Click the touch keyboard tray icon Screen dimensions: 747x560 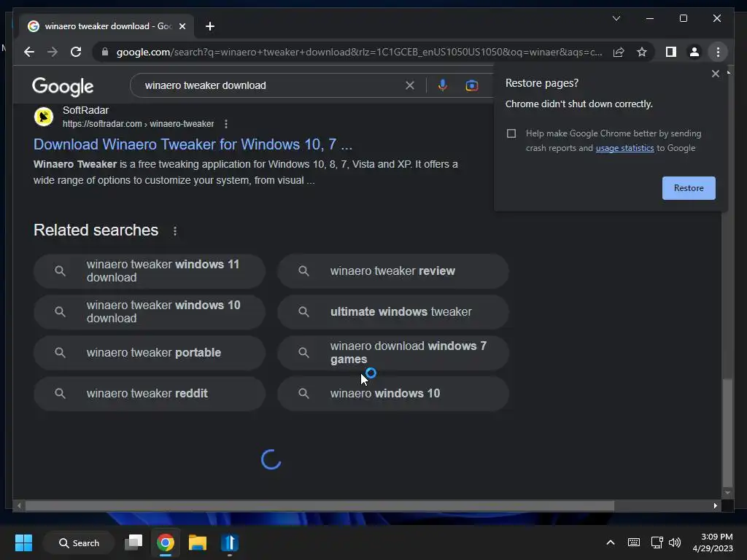(634, 542)
